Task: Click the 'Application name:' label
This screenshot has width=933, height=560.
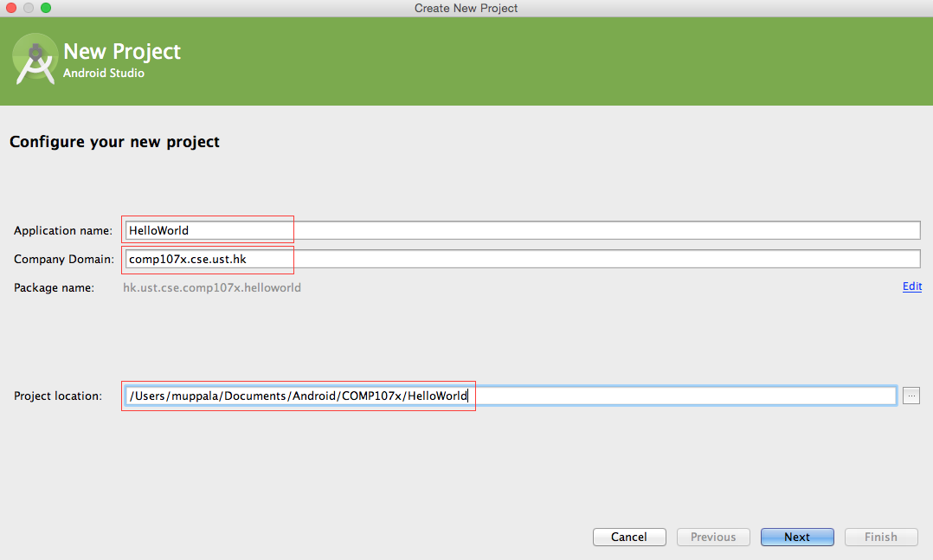Action: click(63, 230)
